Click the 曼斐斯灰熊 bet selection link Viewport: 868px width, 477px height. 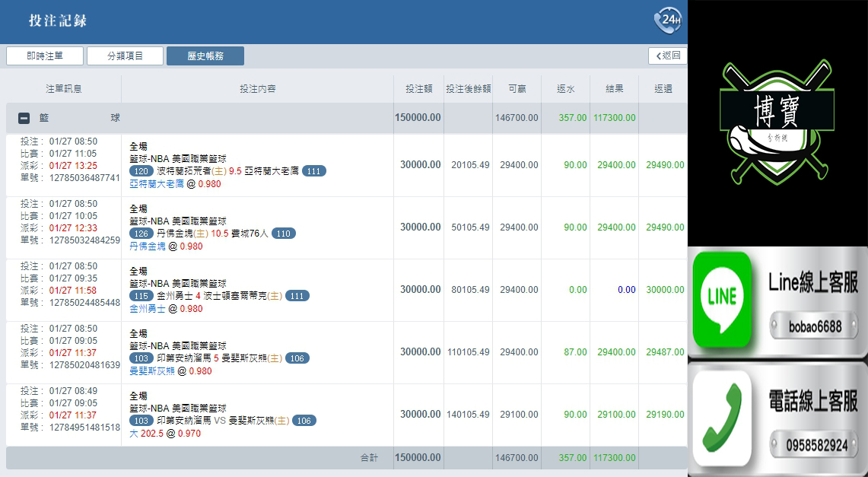[x=151, y=371]
